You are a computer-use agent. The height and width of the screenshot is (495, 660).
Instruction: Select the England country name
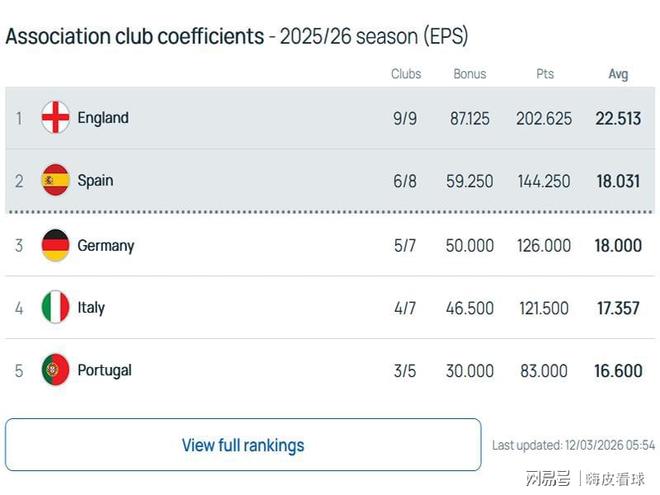coord(103,118)
